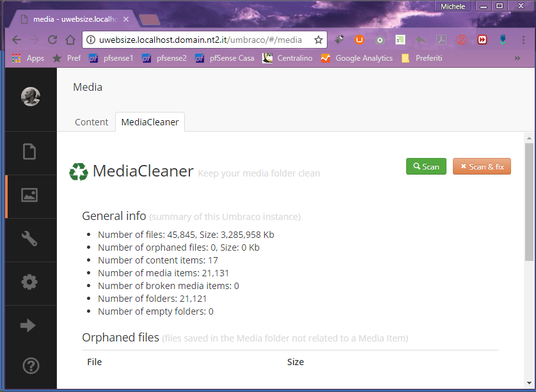Click the green Scan button

[426, 166]
